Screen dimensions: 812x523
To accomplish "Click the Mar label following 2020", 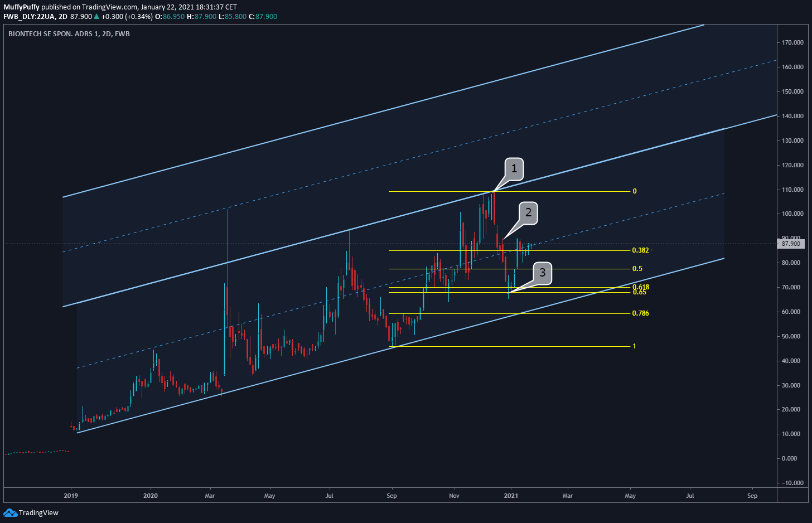I will click(x=210, y=496).
